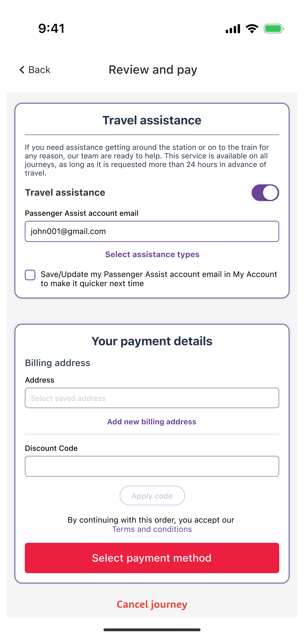Check the Save/Update Passenger Assist email checkbox
The width and height of the screenshot is (304, 644).
pyautogui.click(x=30, y=275)
